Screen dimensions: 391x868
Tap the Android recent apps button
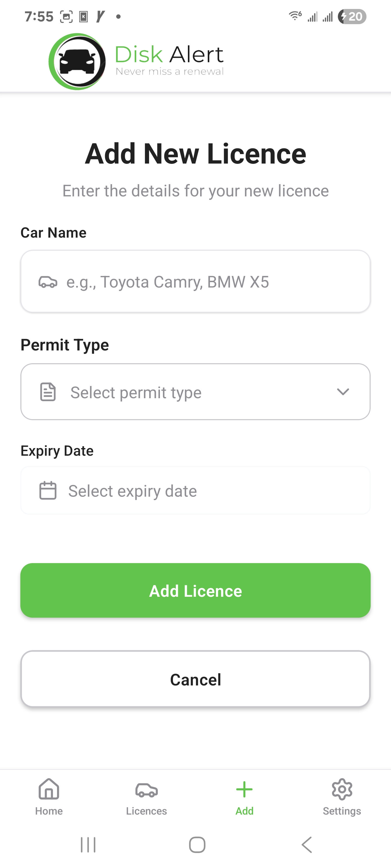[88, 845]
